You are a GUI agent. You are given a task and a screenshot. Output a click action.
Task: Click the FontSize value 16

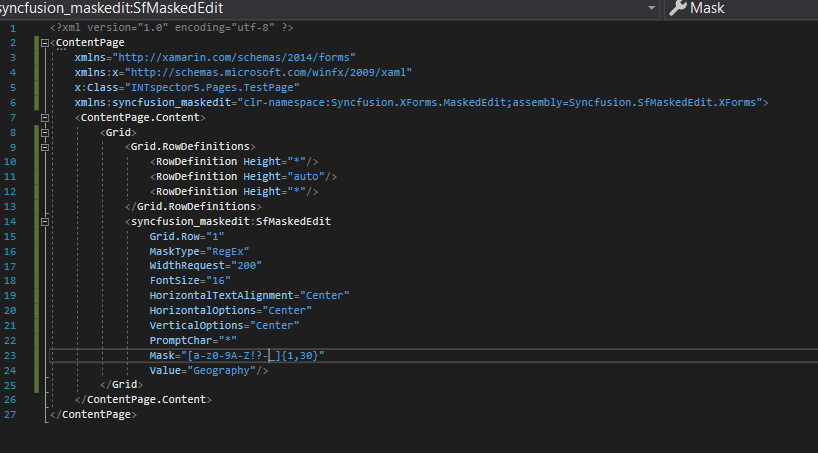pos(219,281)
